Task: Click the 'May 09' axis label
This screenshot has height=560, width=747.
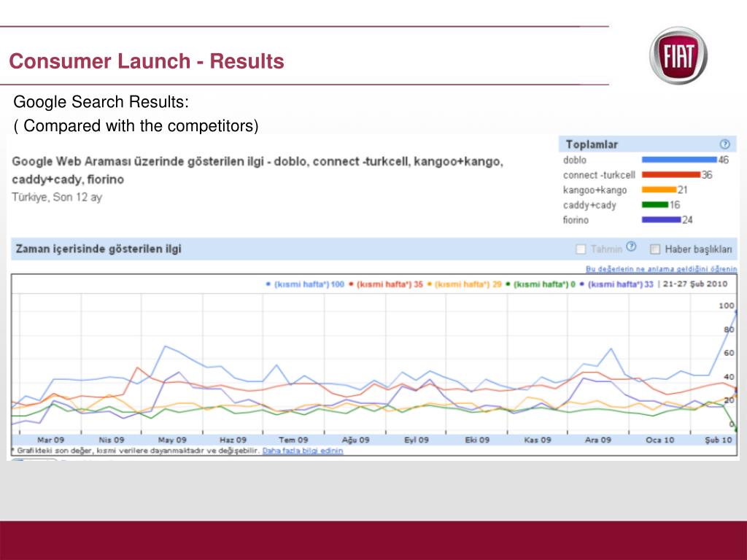Action: point(172,440)
